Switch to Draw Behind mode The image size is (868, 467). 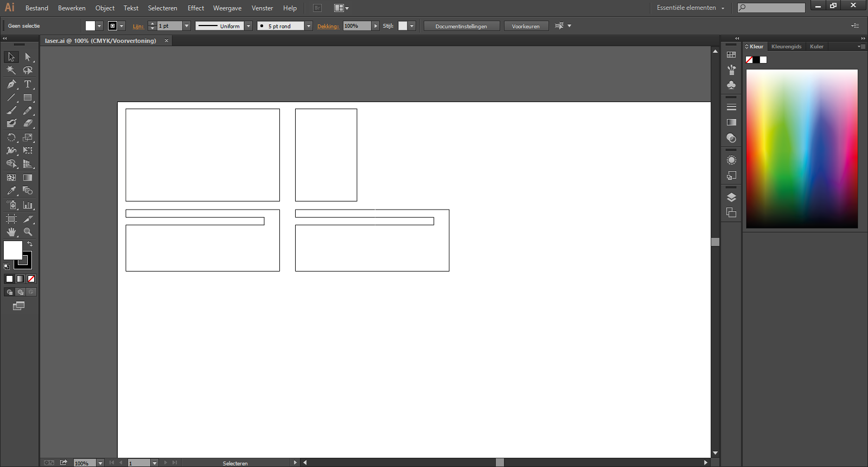20,292
